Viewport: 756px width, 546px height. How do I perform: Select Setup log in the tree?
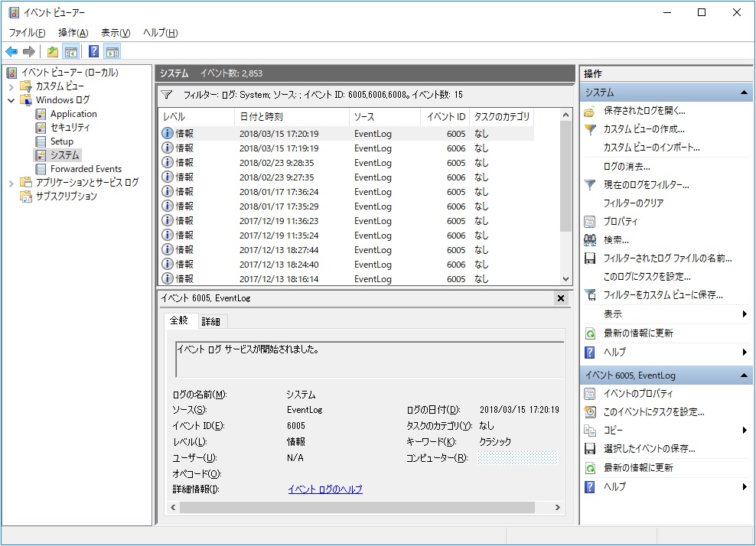[x=62, y=141]
